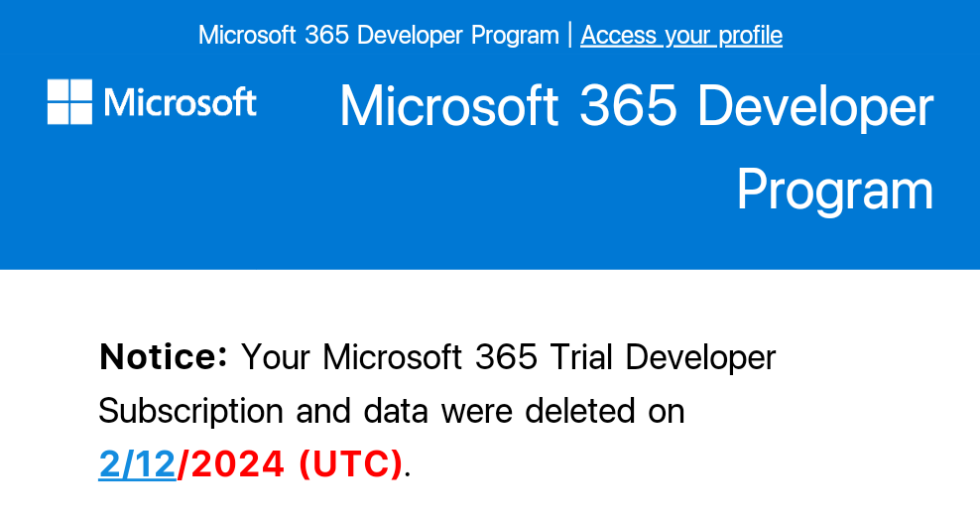This screenshot has width=980, height=525.
Task: Click the blue 2/12 date link
Action: click(137, 462)
